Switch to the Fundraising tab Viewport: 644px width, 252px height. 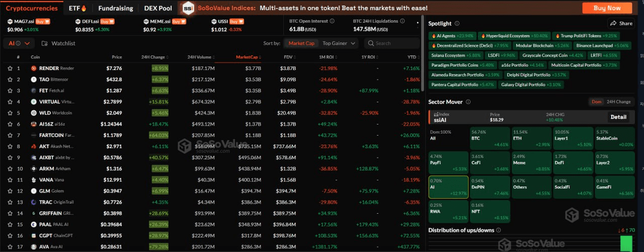click(x=116, y=8)
